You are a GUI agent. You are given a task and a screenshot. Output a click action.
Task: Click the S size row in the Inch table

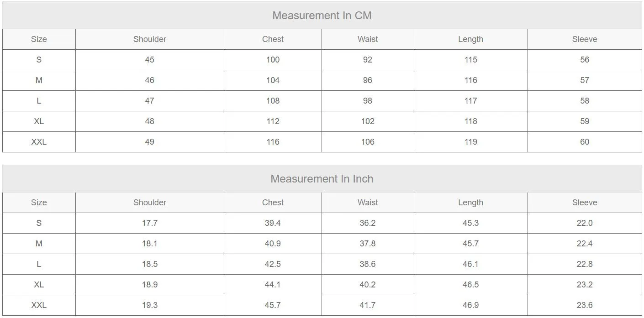click(x=322, y=223)
